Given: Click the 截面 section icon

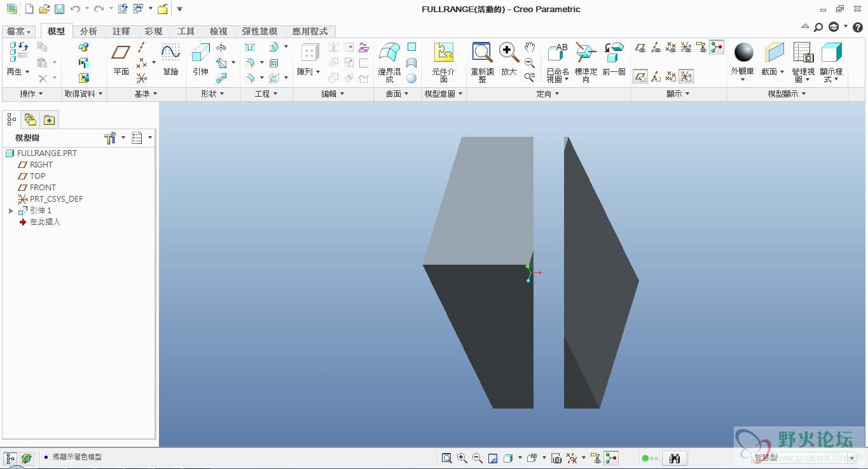Looking at the screenshot, I should click(x=773, y=60).
